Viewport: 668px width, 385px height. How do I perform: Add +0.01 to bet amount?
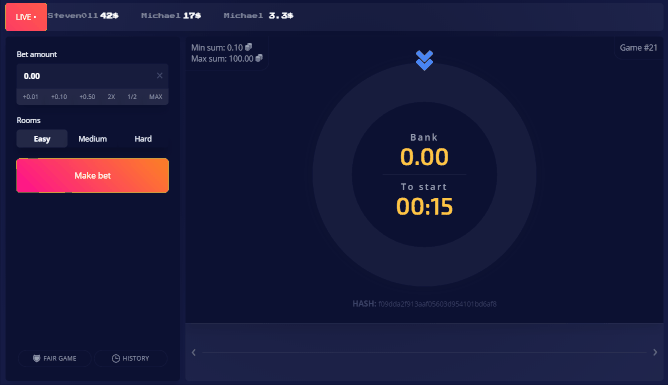click(30, 97)
